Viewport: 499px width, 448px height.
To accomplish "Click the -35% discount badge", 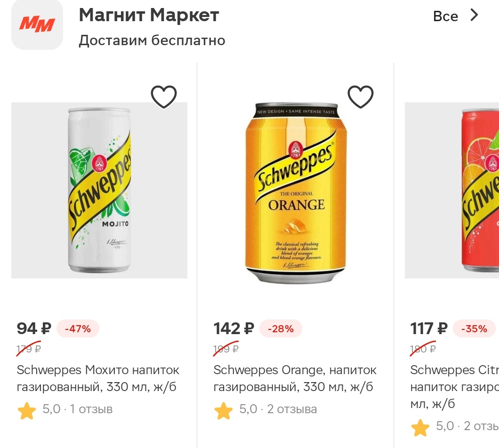I will point(474,328).
